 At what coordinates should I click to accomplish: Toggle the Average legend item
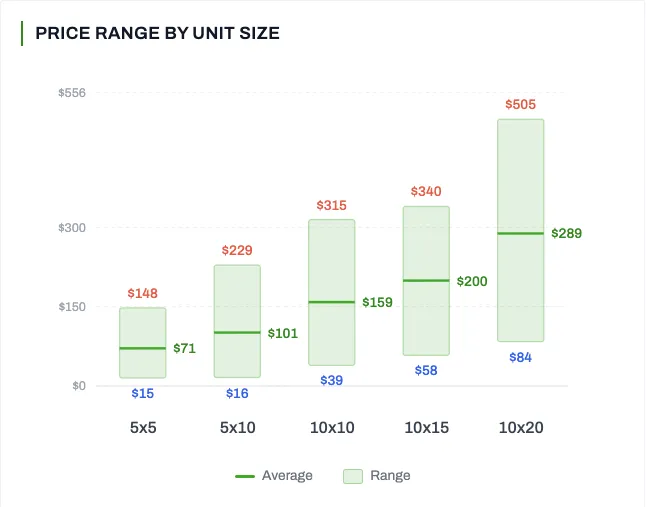tap(286, 476)
